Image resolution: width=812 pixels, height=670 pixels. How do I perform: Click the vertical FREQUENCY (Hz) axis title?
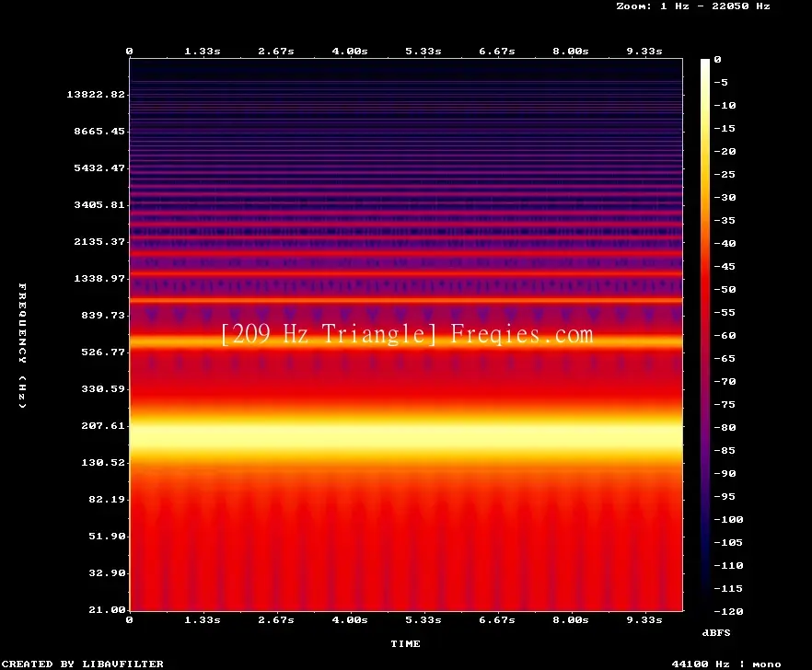pyautogui.click(x=22, y=345)
